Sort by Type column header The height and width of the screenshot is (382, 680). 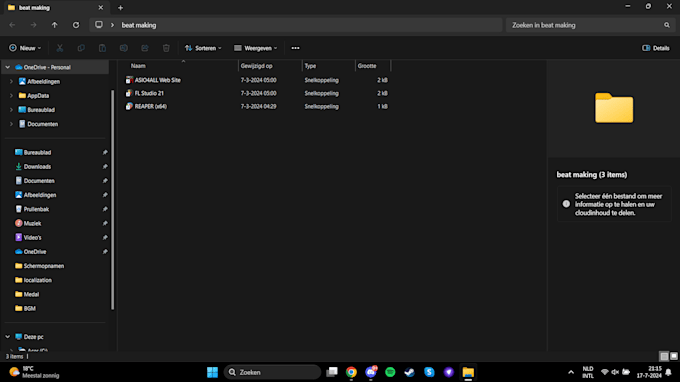pyautogui.click(x=310, y=66)
